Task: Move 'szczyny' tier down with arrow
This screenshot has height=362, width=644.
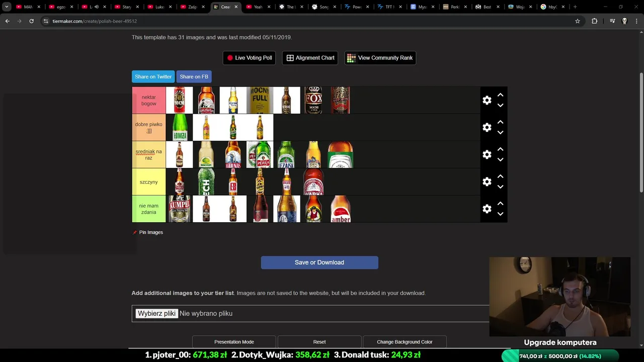Action: [x=500, y=187]
